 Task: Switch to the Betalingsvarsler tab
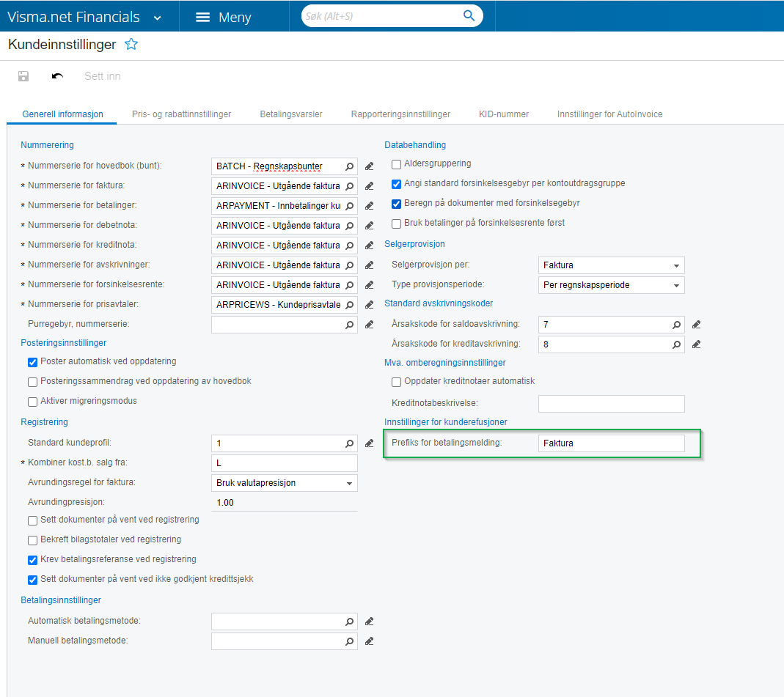[x=291, y=114]
